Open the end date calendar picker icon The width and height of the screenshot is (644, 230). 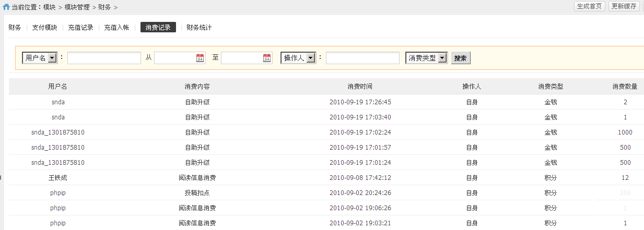(x=267, y=58)
